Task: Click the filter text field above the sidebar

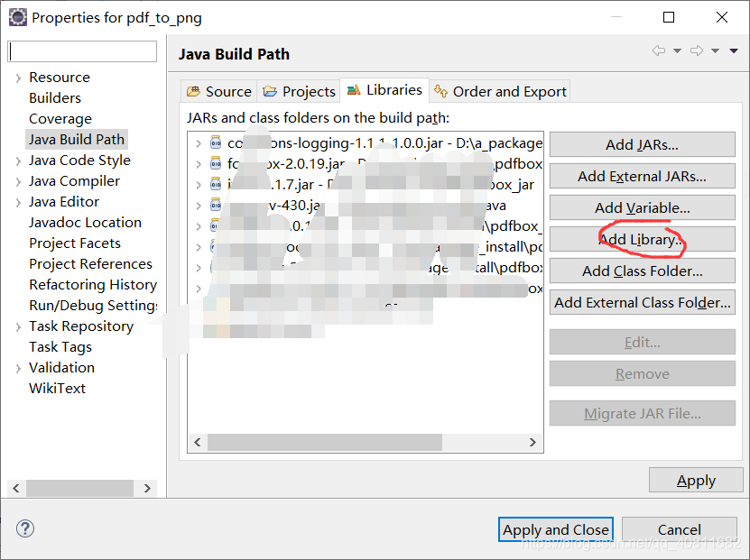Action: click(x=81, y=51)
